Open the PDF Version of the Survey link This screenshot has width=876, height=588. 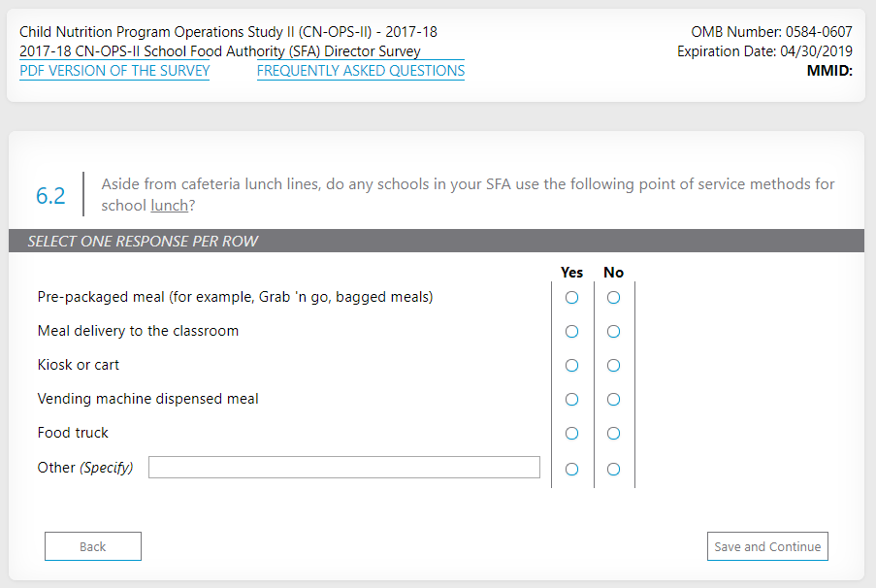point(114,71)
